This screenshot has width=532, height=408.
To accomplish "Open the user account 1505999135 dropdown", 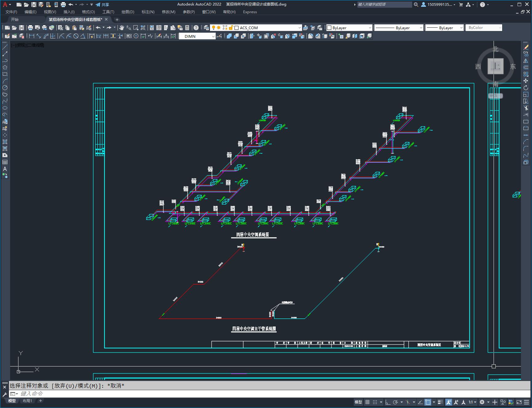I will click(438, 5).
